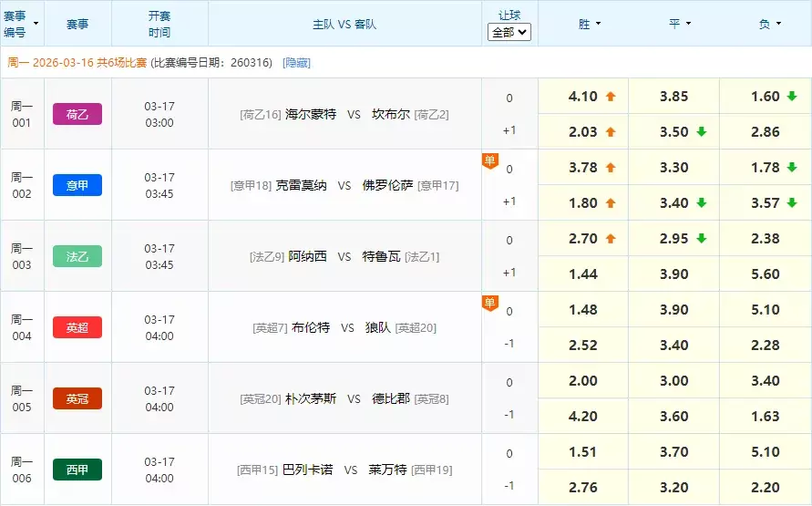Click the orange up arrow beside 2.03

coord(611,132)
